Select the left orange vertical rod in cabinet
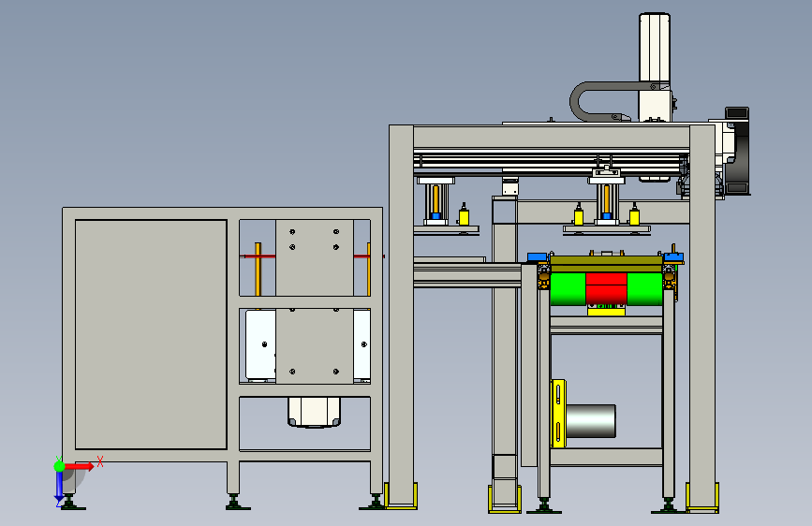This screenshot has width=812, height=526. click(258, 269)
